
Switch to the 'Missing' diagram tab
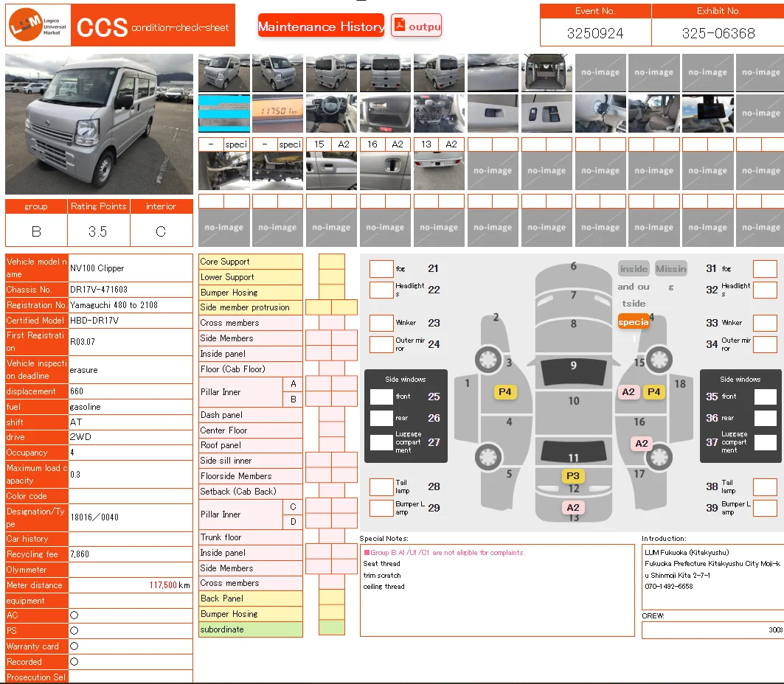tap(670, 269)
